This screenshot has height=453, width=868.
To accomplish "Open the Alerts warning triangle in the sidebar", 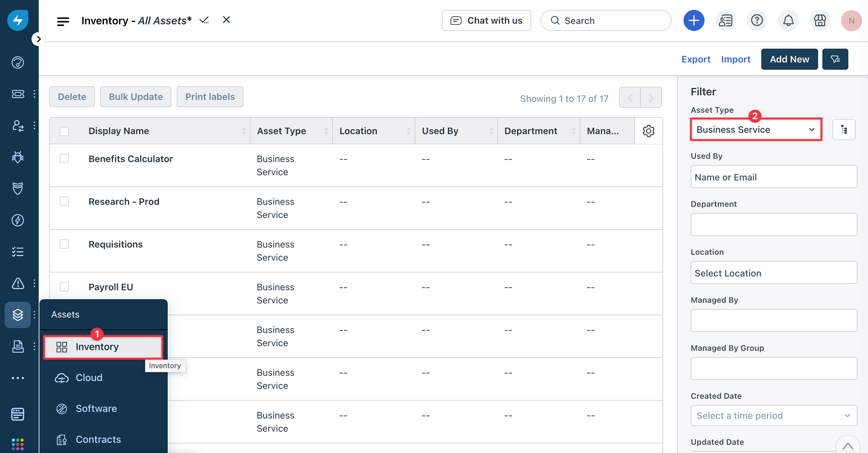I will click(17, 283).
